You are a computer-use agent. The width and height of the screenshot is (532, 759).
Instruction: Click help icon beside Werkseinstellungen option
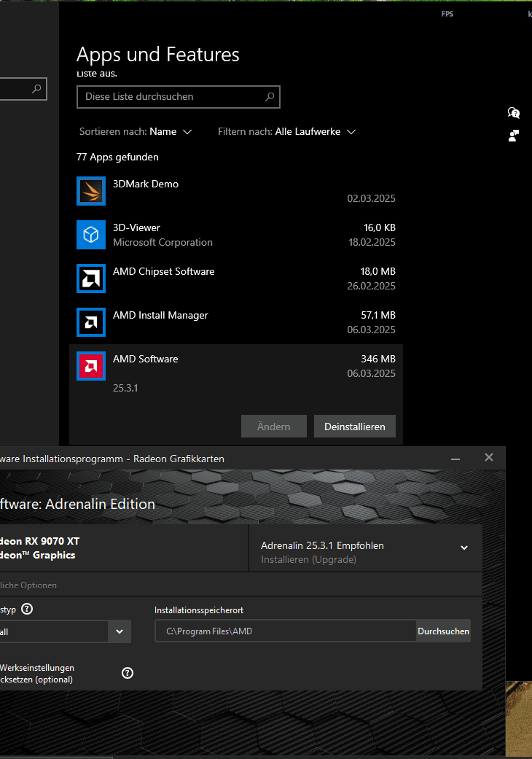click(x=128, y=673)
